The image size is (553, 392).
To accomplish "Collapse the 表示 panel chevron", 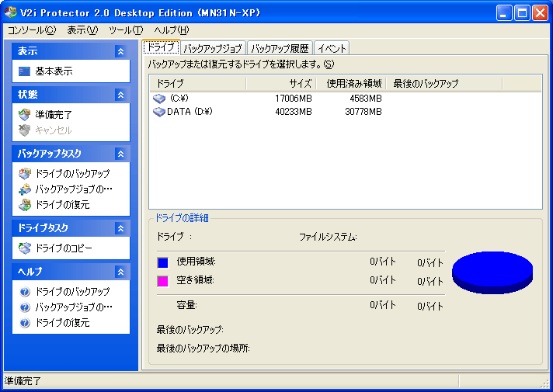I will pos(120,51).
